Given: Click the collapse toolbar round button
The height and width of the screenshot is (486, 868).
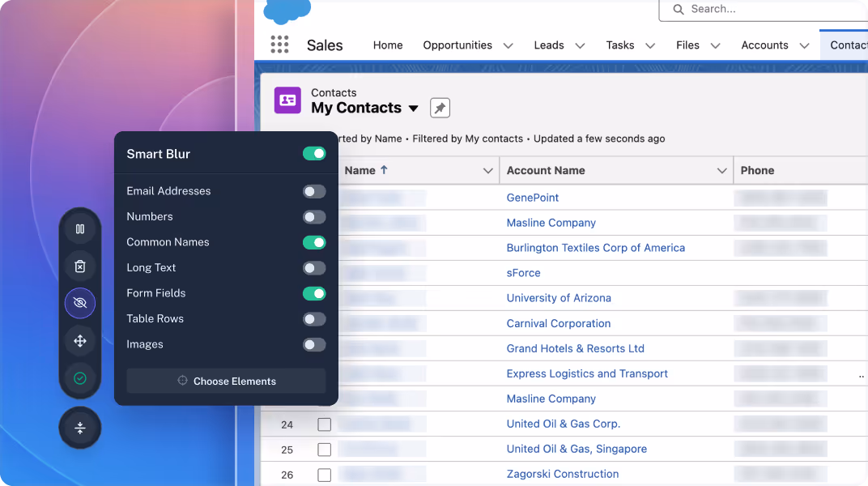Looking at the screenshot, I should point(79,428).
